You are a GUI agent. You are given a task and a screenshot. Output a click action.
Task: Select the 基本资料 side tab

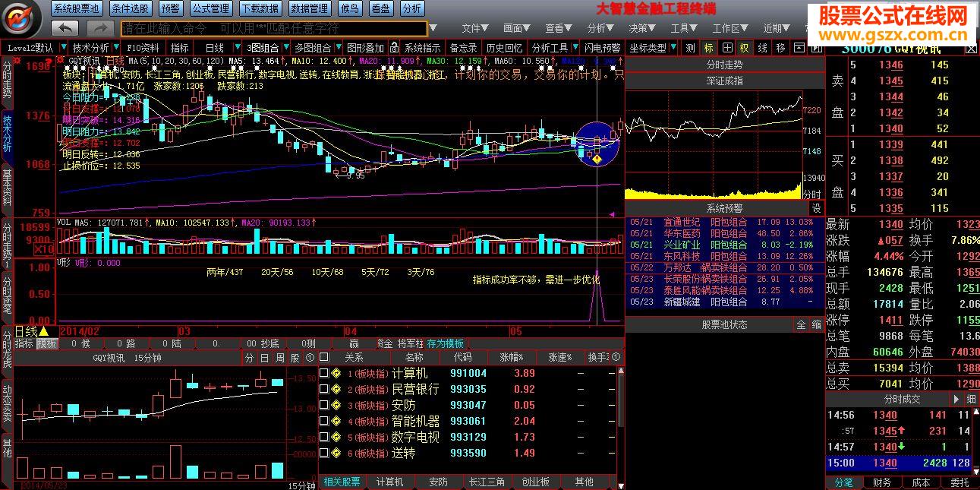pyautogui.click(x=8, y=189)
